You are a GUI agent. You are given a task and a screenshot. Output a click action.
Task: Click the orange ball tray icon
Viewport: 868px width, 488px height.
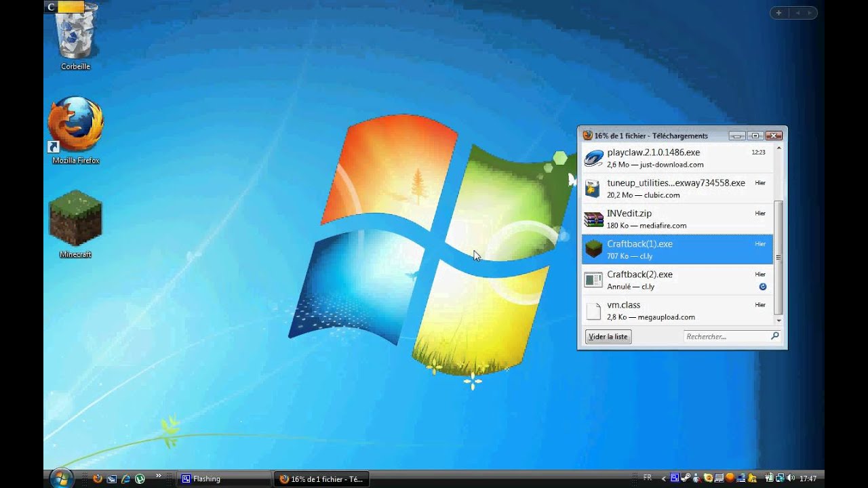(730, 478)
